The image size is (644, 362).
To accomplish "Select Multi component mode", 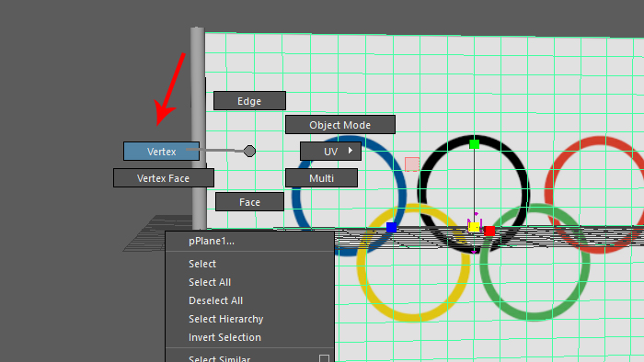I will [x=321, y=178].
